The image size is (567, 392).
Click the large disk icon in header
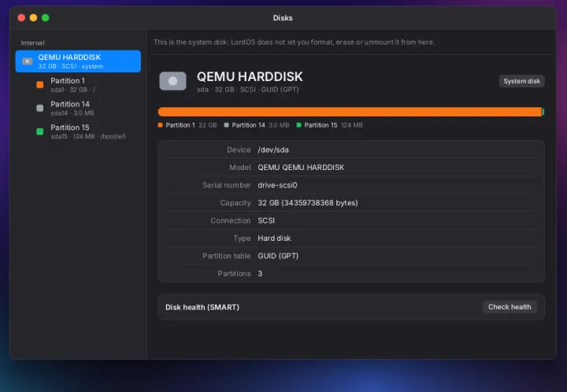(172, 81)
